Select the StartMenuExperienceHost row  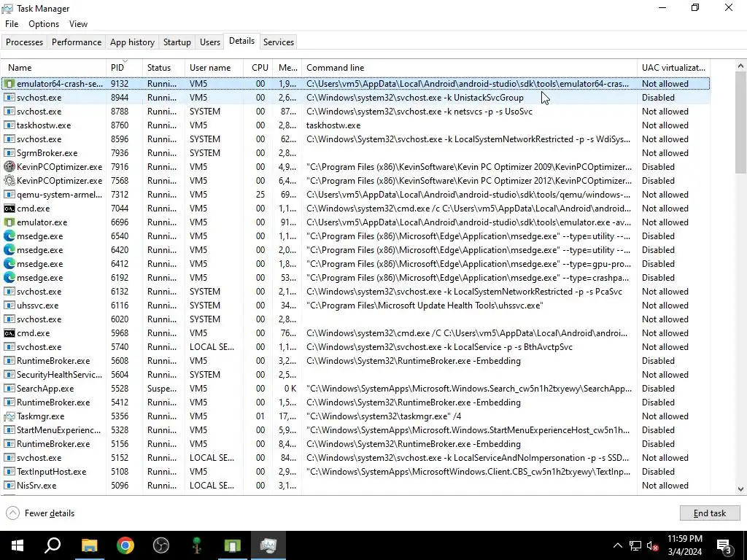pyautogui.click(x=355, y=430)
